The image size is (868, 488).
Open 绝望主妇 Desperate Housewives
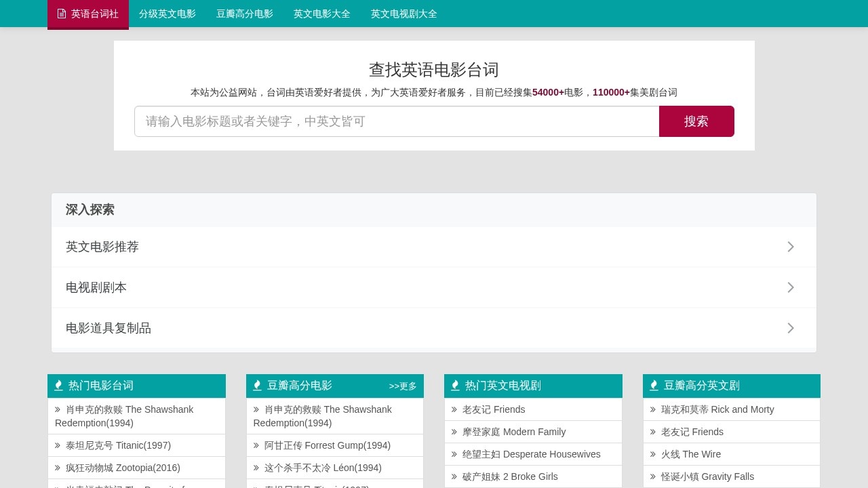point(532,454)
